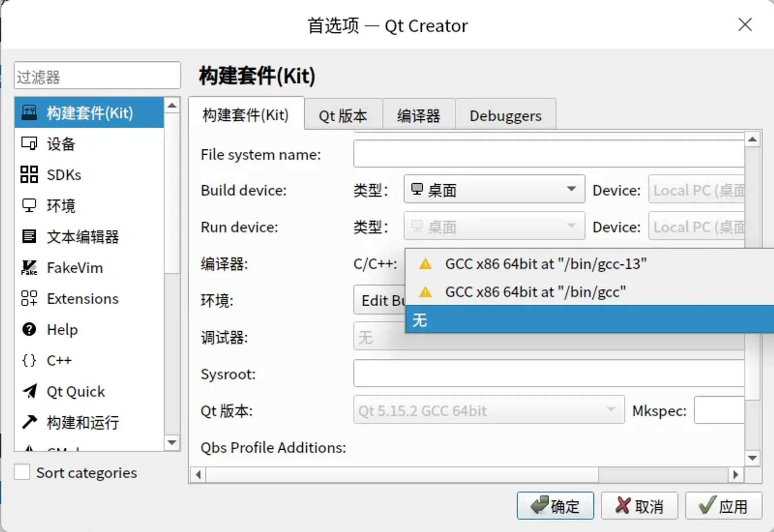The width and height of the screenshot is (774, 532).
Task: Select GCC x86 64bit at "/bin/gcc-13"
Action: 546,264
